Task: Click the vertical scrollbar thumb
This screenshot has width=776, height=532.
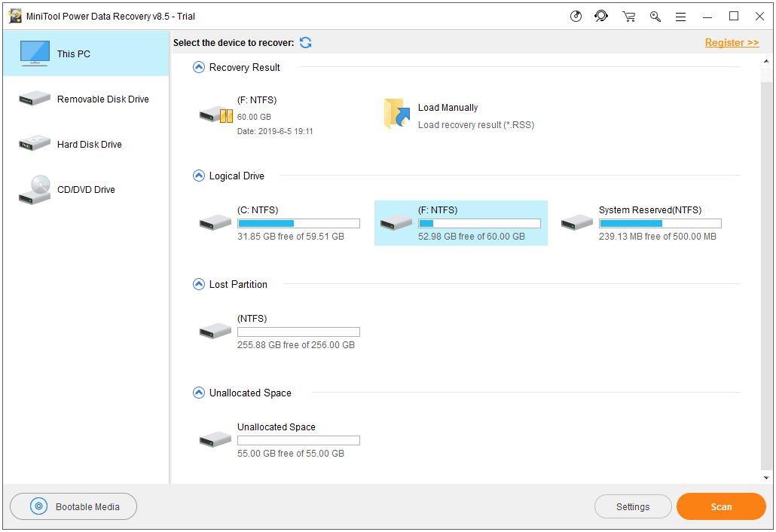Action: (x=766, y=275)
